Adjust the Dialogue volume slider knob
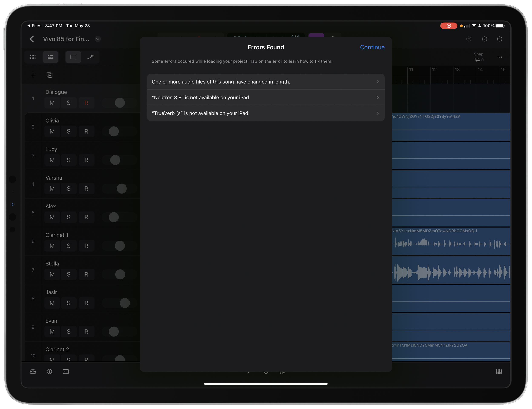Viewport: 532px width, 409px height. pos(120,103)
